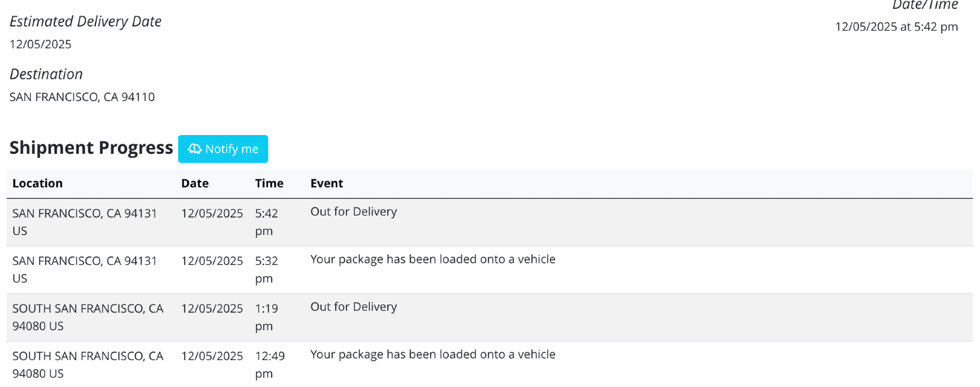980x387 pixels.
Task: Select the 5:42 pm Out for Delivery event
Action: point(354,212)
